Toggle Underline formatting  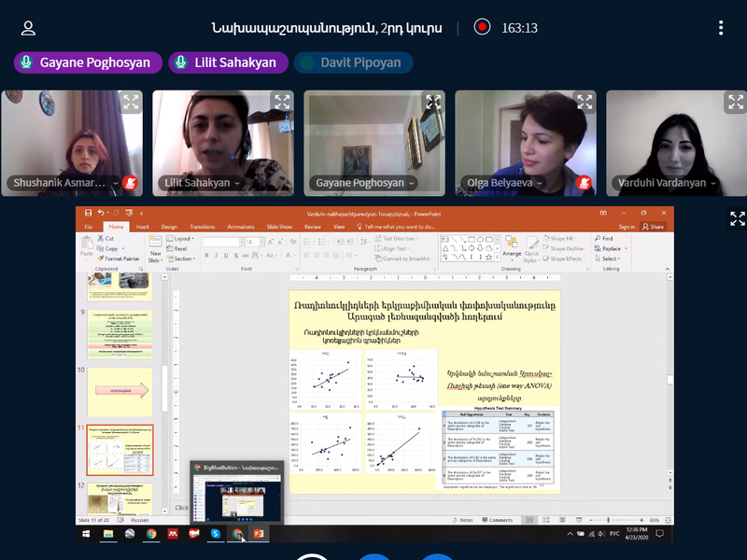tap(226, 255)
